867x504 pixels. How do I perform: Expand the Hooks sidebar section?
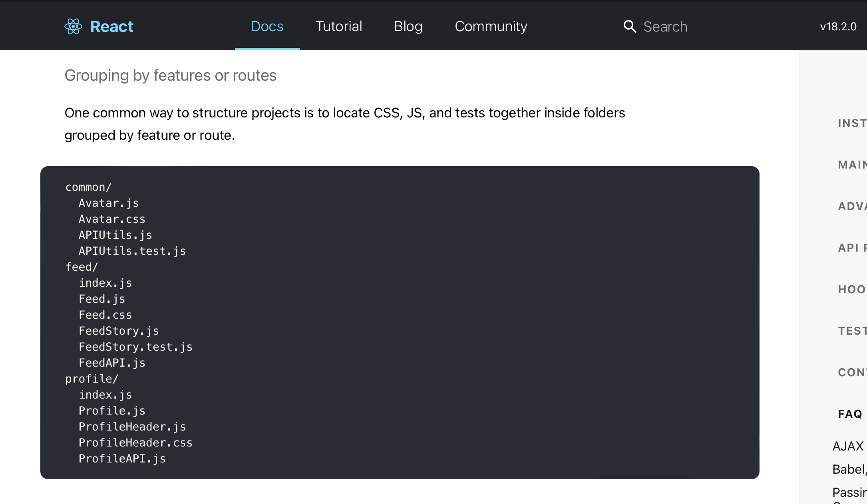coord(852,289)
